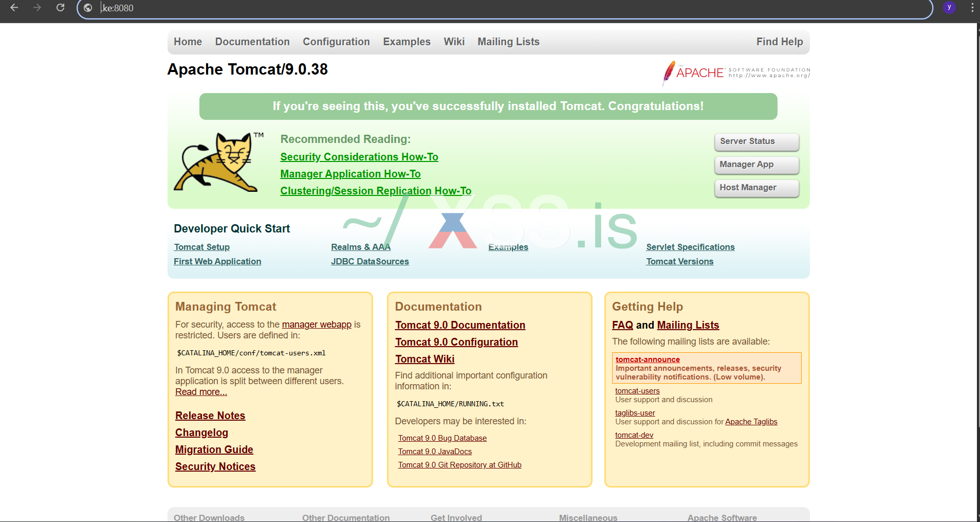Click the Host Manager button
Image resolution: width=980 pixels, height=522 pixels.
pos(756,188)
